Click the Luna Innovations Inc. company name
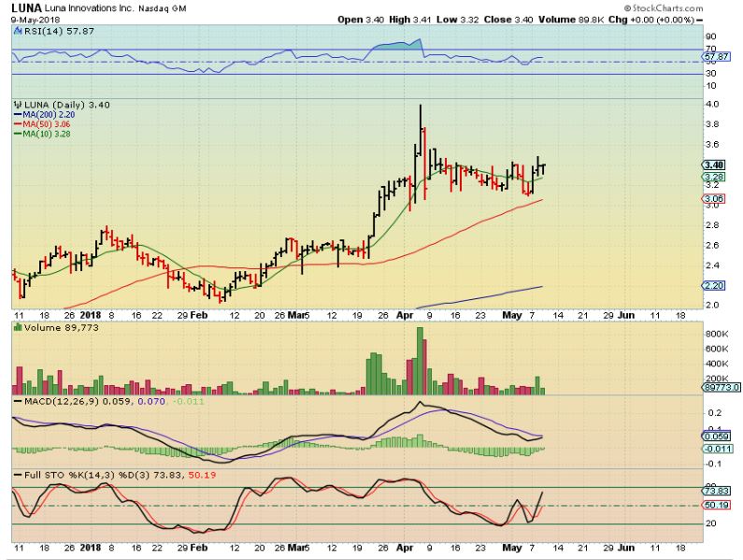The height and width of the screenshot is (560, 743). coord(90,8)
